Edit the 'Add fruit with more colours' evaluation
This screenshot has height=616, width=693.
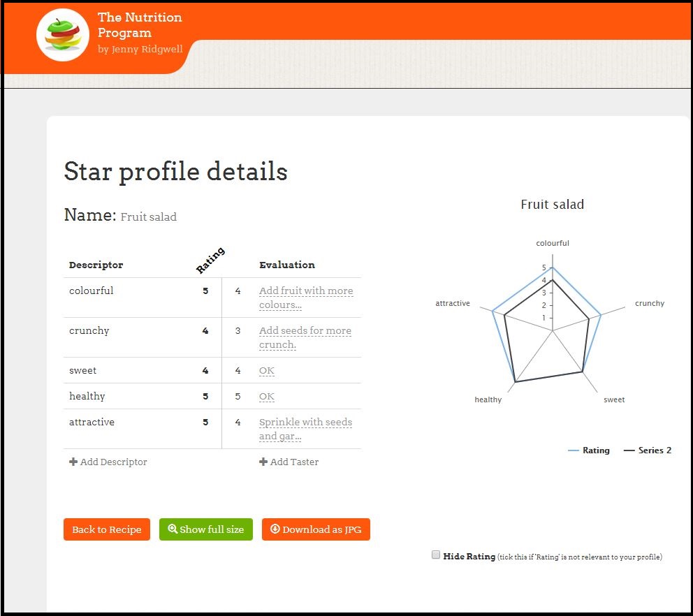point(306,298)
